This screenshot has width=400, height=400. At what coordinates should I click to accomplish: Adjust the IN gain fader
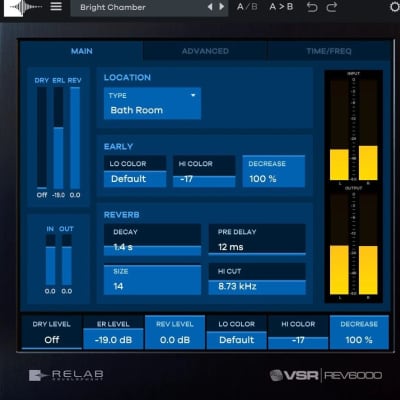click(x=50, y=260)
